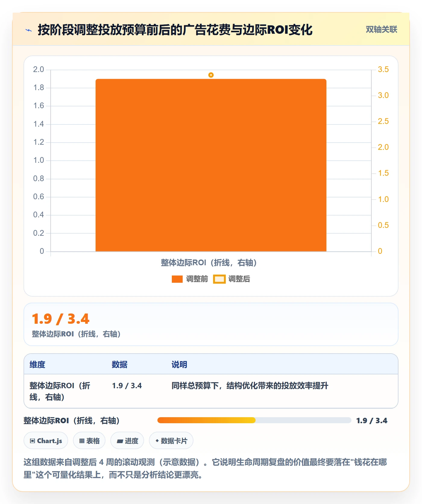The height and width of the screenshot is (504, 422).
Task: Click the ROI data point above the bar
Action: click(x=211, y=75)
